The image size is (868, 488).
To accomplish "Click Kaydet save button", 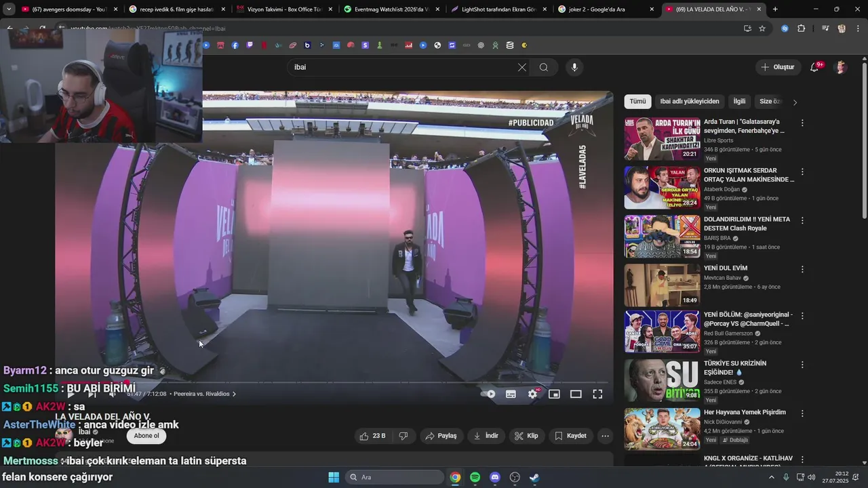I will (x=570, y=436).
